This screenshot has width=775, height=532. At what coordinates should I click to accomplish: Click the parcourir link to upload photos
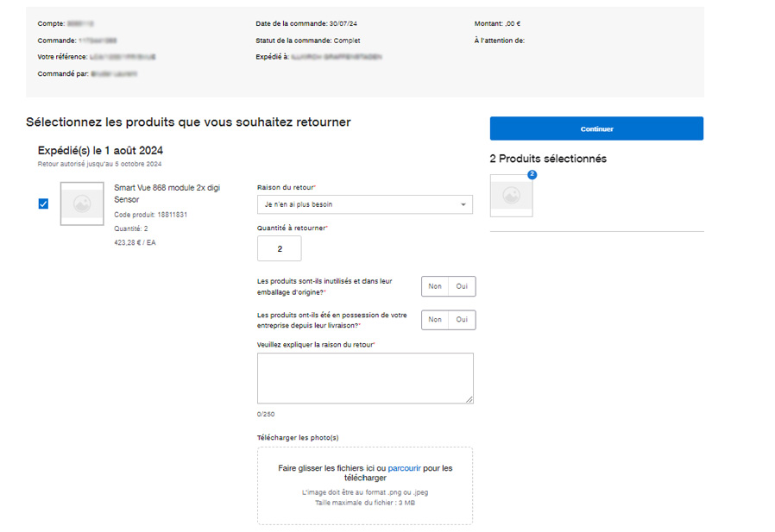point(405,468)
